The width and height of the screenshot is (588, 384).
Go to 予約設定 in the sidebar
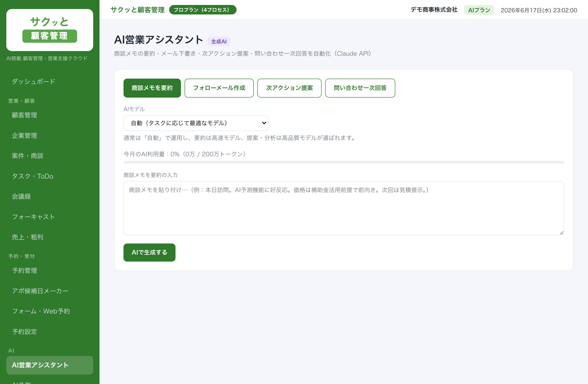click(50, 332)
